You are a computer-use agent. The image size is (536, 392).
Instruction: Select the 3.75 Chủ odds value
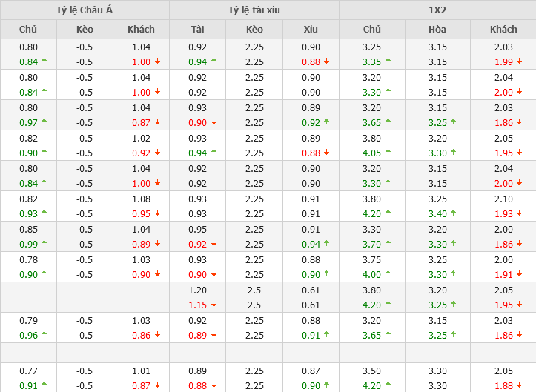click(371, 260)
